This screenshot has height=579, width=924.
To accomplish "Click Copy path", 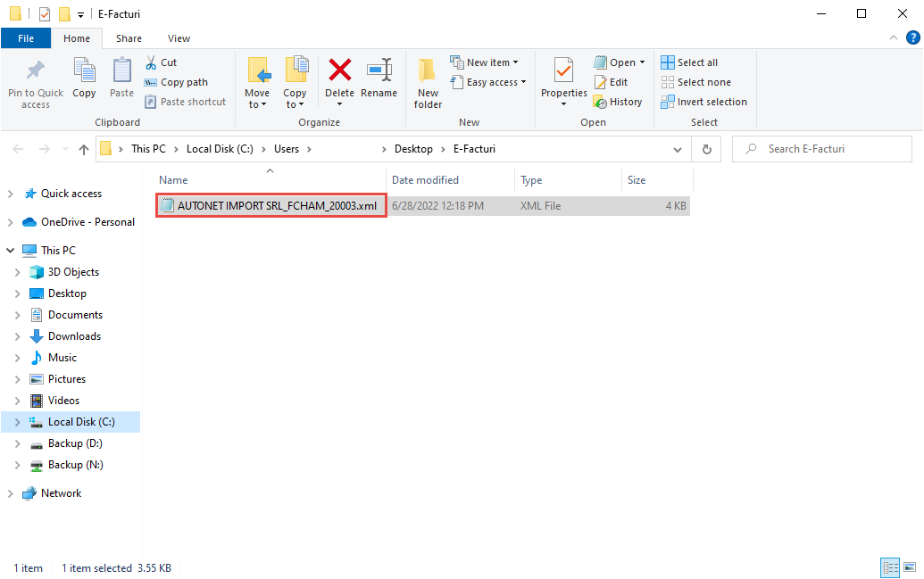I will 176,82.
